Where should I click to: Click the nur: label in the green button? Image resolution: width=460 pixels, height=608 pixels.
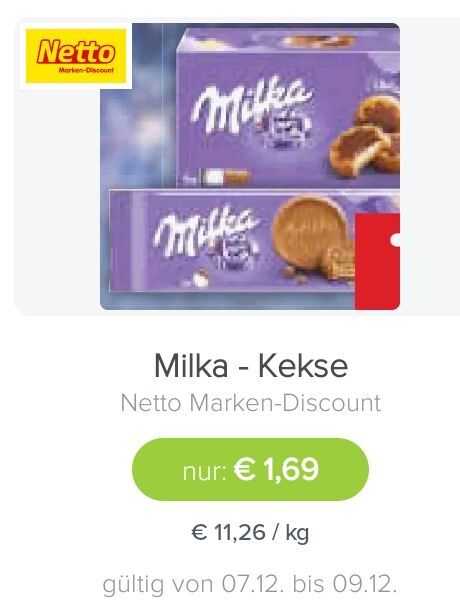[204, 472]
